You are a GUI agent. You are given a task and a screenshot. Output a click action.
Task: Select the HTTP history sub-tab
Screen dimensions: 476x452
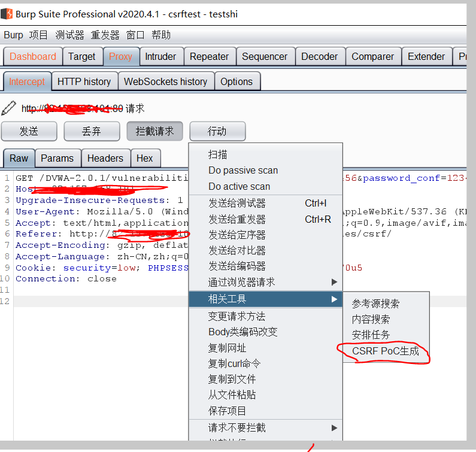pos(84,81)
